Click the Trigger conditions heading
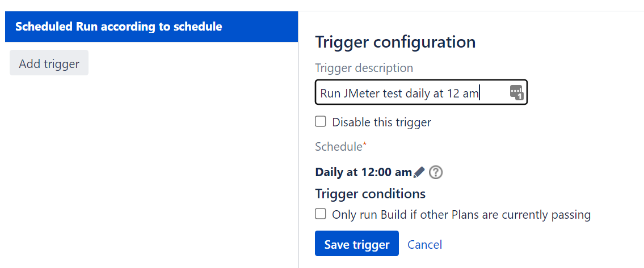 [370, 193]
